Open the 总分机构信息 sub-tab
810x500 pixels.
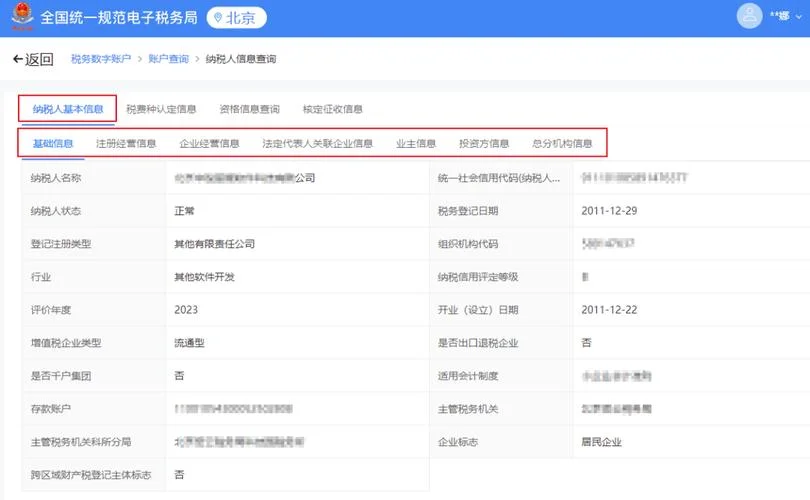[x=562, y=144]
